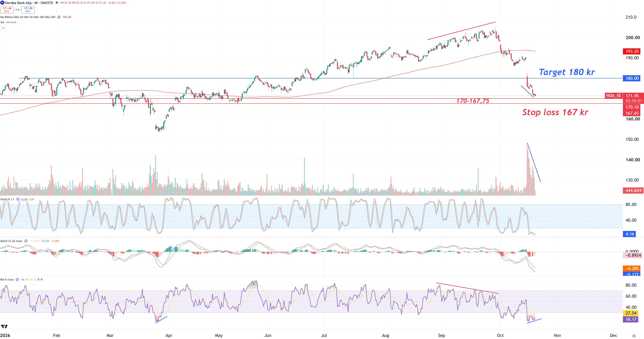Screen dimensions: 644x339
Task: Click the market status dot beside OMXSTO
Action: (57, 3)
